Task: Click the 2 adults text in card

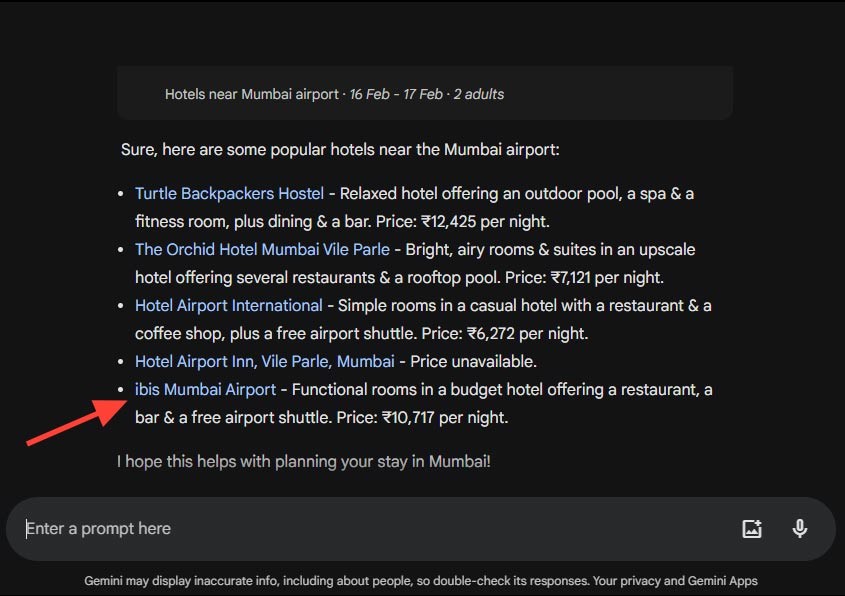Action: tap(479, 94)
